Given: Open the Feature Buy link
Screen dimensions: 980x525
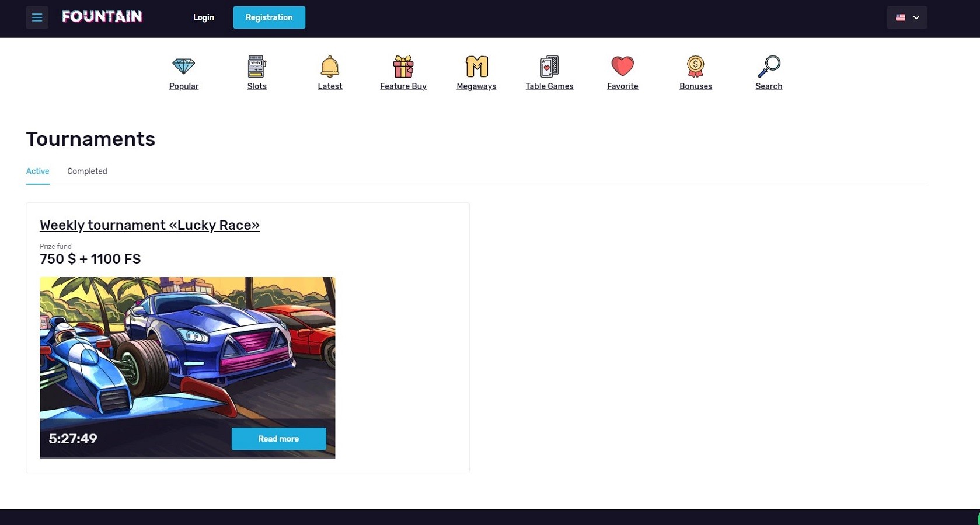Looking at the screenshot, I should [403, 86].
